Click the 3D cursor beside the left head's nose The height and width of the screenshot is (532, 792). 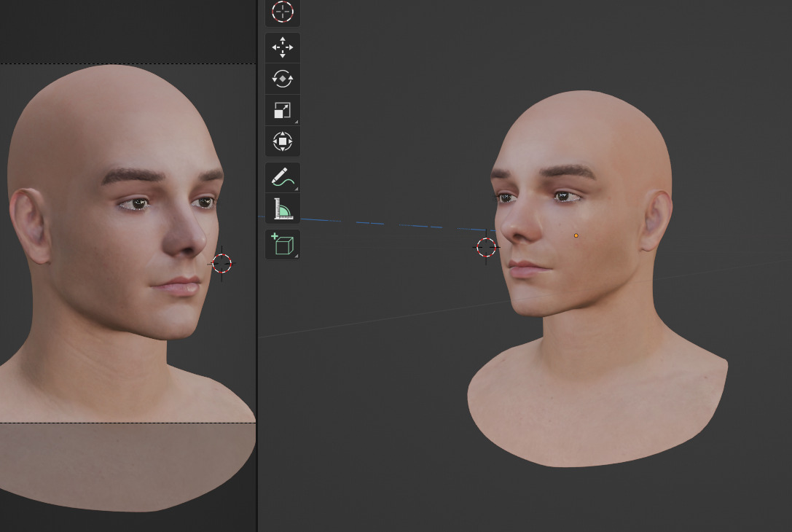click(221, 263)
